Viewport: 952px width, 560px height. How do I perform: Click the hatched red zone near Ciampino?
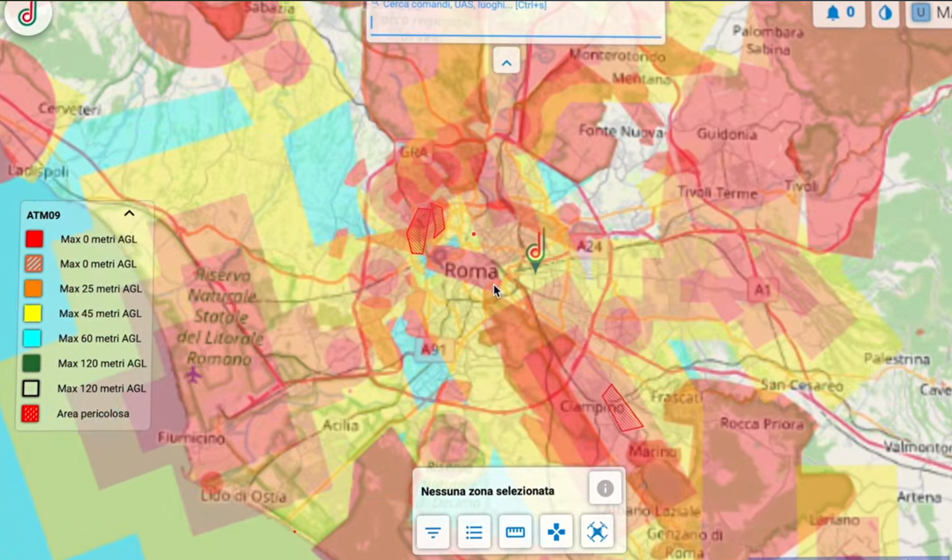(622, 408)
